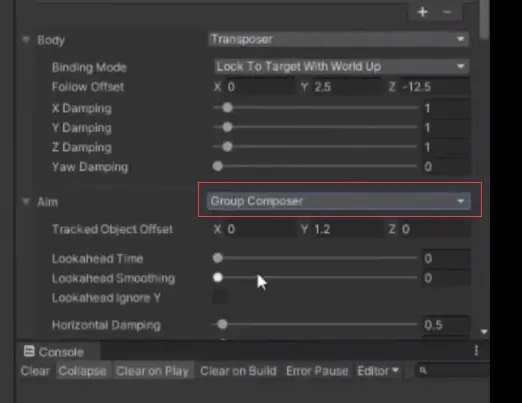Click the Lookahead Smoothing value field
This screenshot has width=522, height=403.
click(446, 278)
